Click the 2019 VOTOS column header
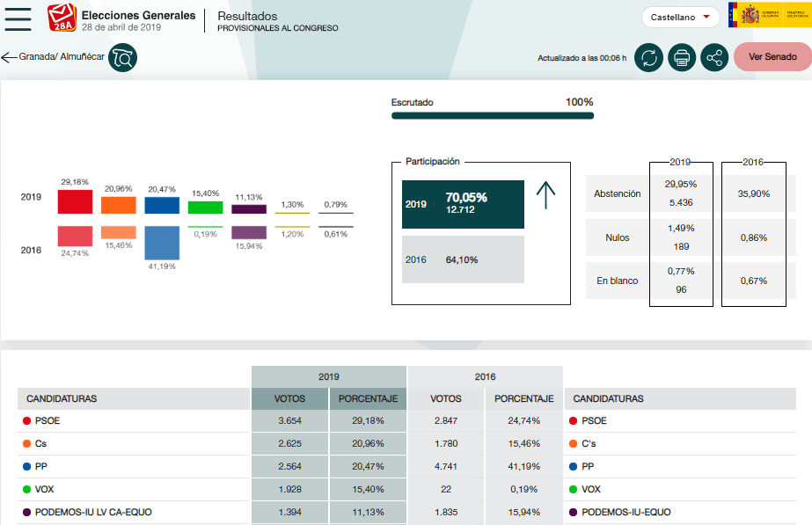This screenshot has width=812, height=525. [x=289, y=398]
